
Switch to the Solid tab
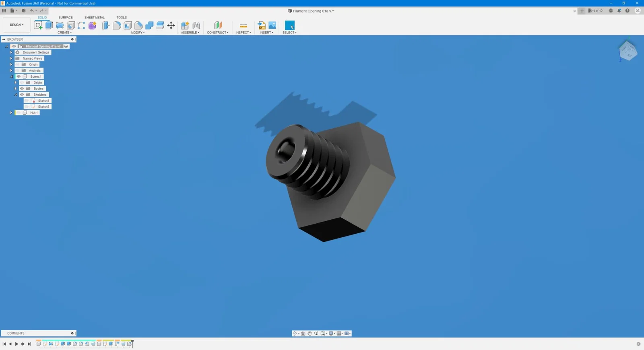click(42, 17)
